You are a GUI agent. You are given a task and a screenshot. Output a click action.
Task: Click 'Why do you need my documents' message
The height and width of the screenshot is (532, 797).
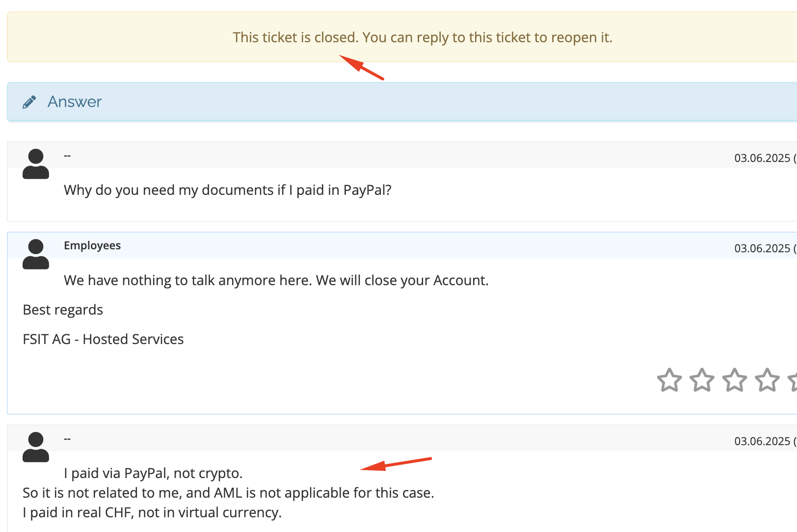[228, 190]
